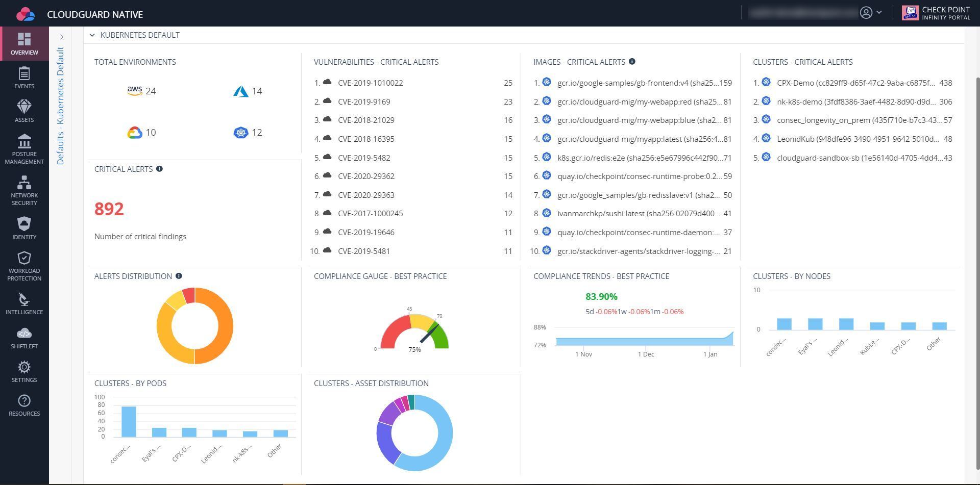
Task: Open Defaults - Kubernetes Default vertical tab
Action: coord(60,106)
